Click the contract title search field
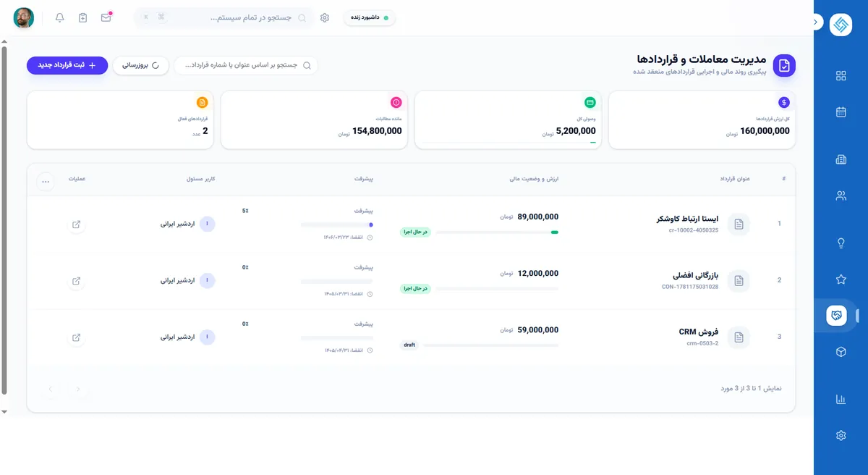Viewport: 868px width, 475px height. point(246,65)
